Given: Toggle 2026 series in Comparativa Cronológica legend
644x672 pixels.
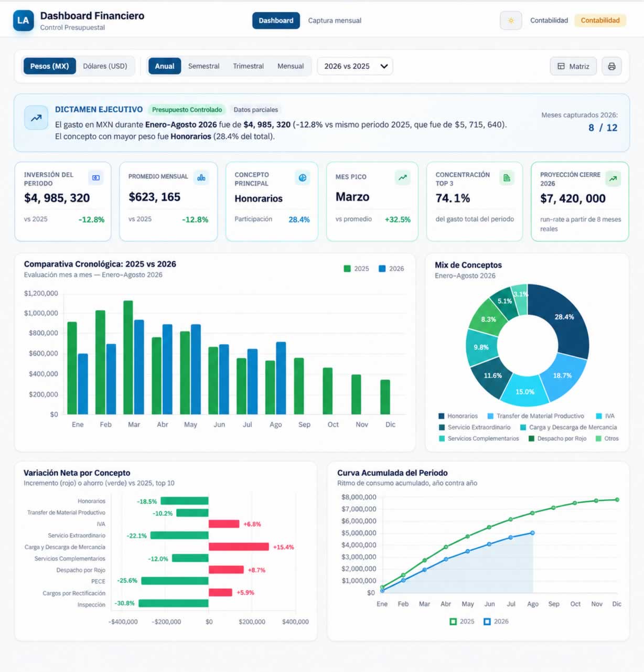Looking at the screenshot, I should pyautogui.click(x=391, y=269).
